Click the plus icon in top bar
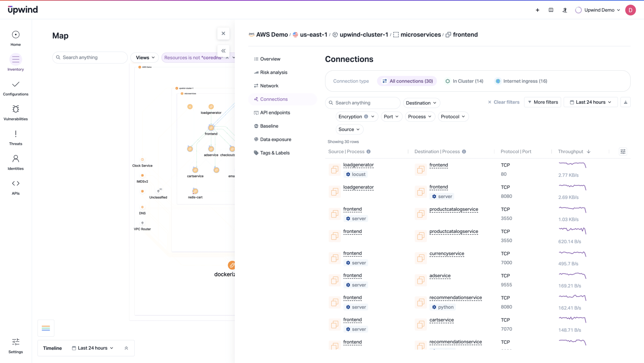This screenshot has height=363, width=644. coord(537,10)
